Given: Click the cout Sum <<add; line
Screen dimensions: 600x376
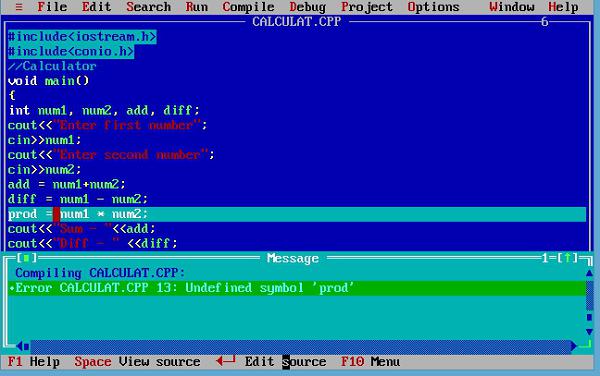Looking at the screenshot, I should pyautogui.click(x=82, y=229).
